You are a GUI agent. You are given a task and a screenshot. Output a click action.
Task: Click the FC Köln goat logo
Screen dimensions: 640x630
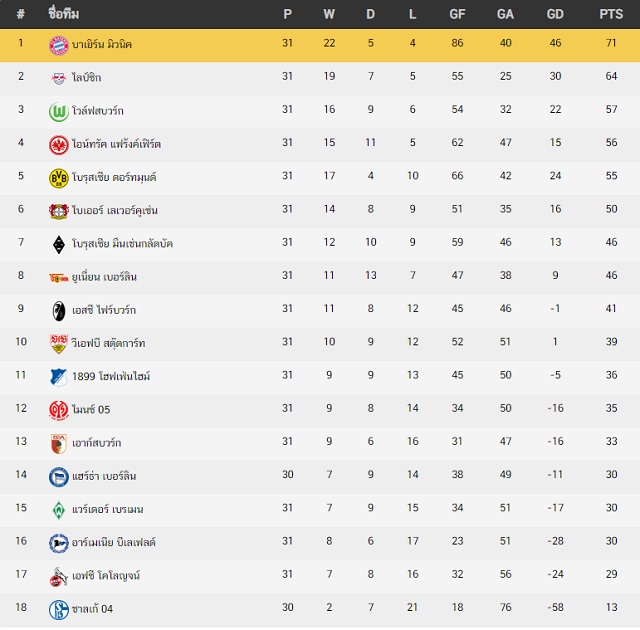tap(59, 577)
